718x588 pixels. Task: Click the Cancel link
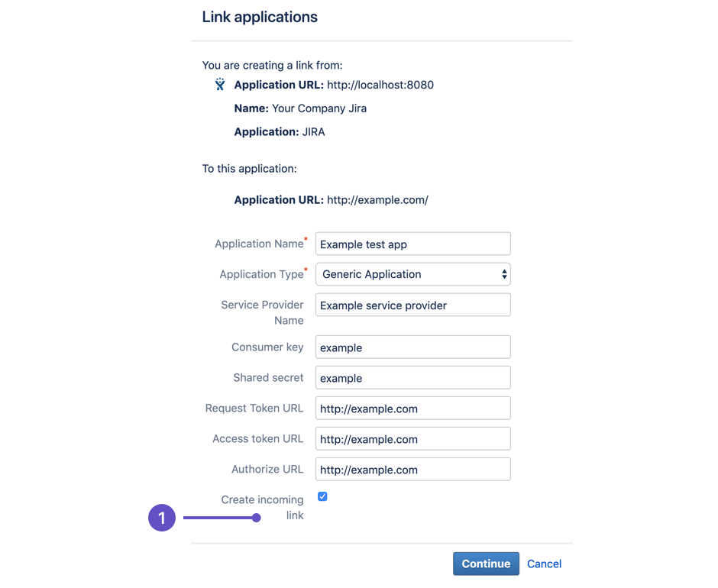[x=544, y=564]
